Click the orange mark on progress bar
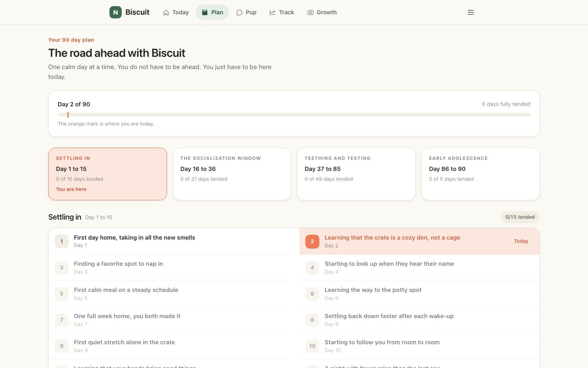This screenshot has width=588, height=368. point(68,115)
